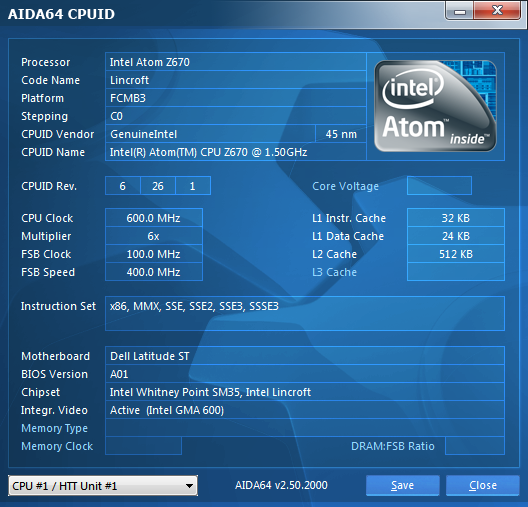Click the empty Memory Type field
528x507 pixels.
click(x=305, y=428)
